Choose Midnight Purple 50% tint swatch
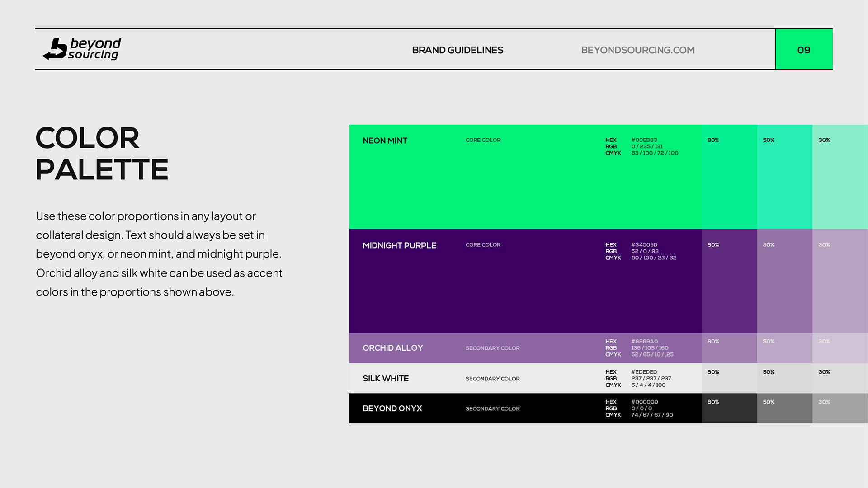The height and width of the screenshot is (488, 868). pos(784,285)
